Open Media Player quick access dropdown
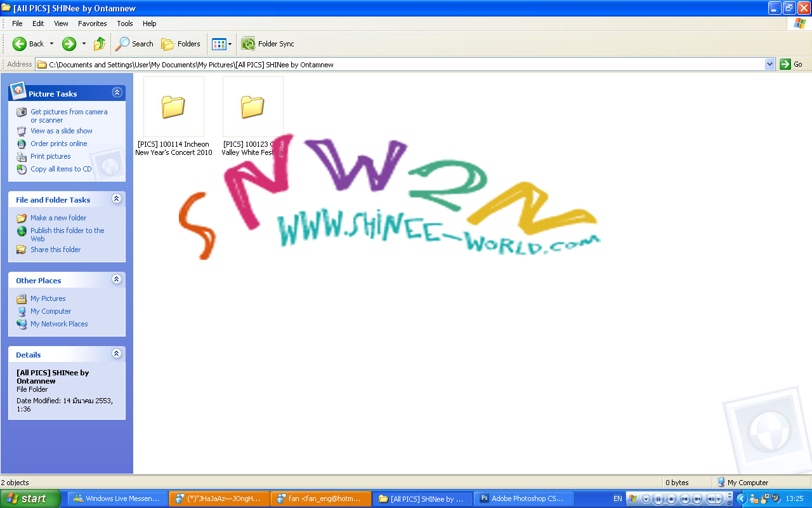812x508 pixels. point(646,499)
